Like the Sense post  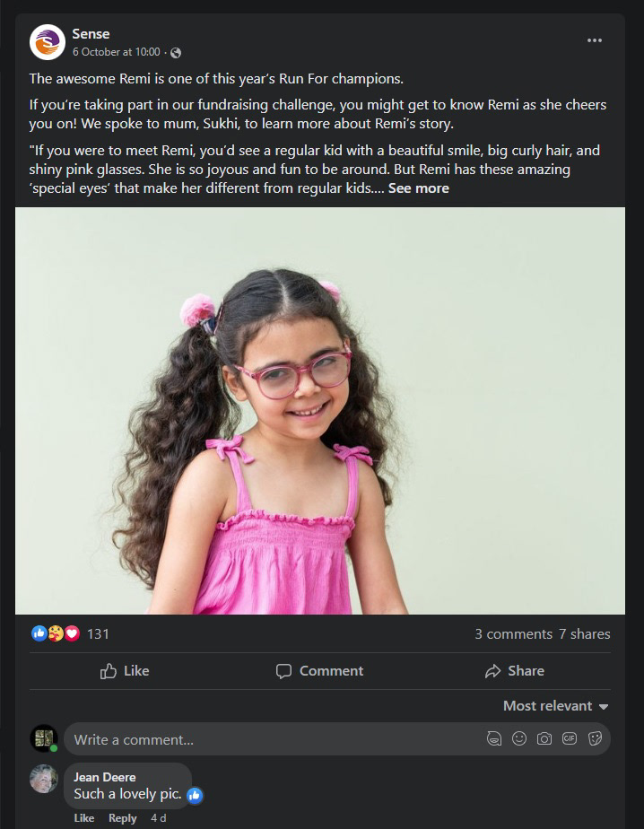point(125,671)
